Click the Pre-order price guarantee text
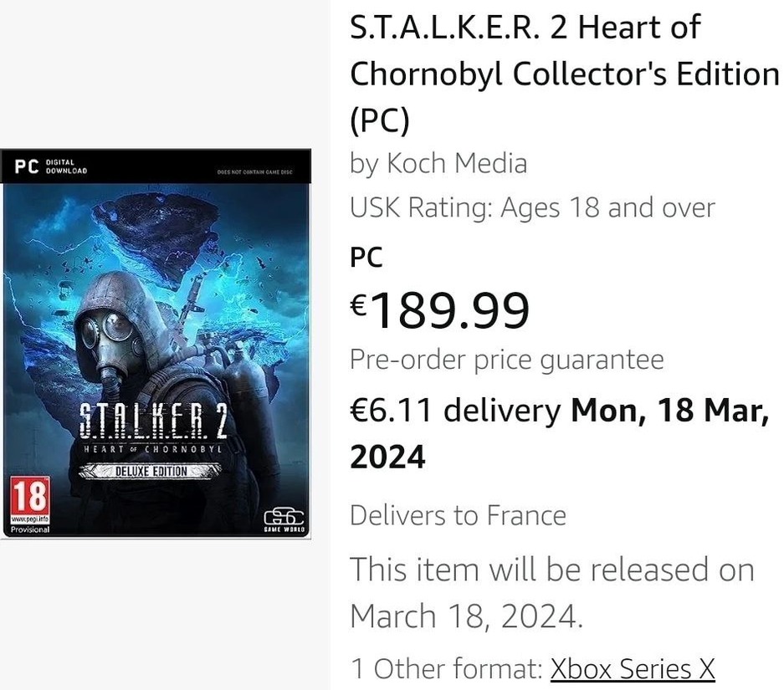 506,360
